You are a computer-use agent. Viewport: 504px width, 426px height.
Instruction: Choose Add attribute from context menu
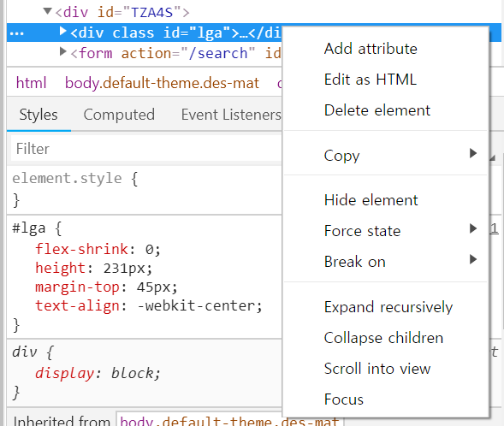[371, 49]
